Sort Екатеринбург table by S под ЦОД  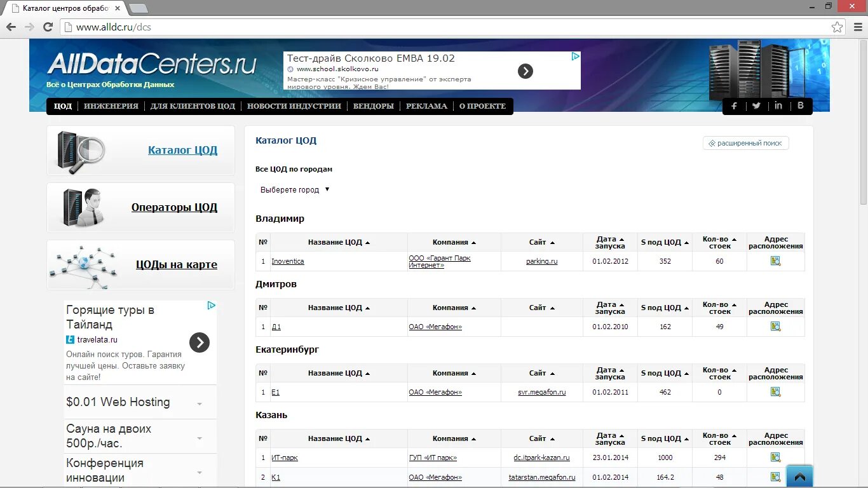665,373
